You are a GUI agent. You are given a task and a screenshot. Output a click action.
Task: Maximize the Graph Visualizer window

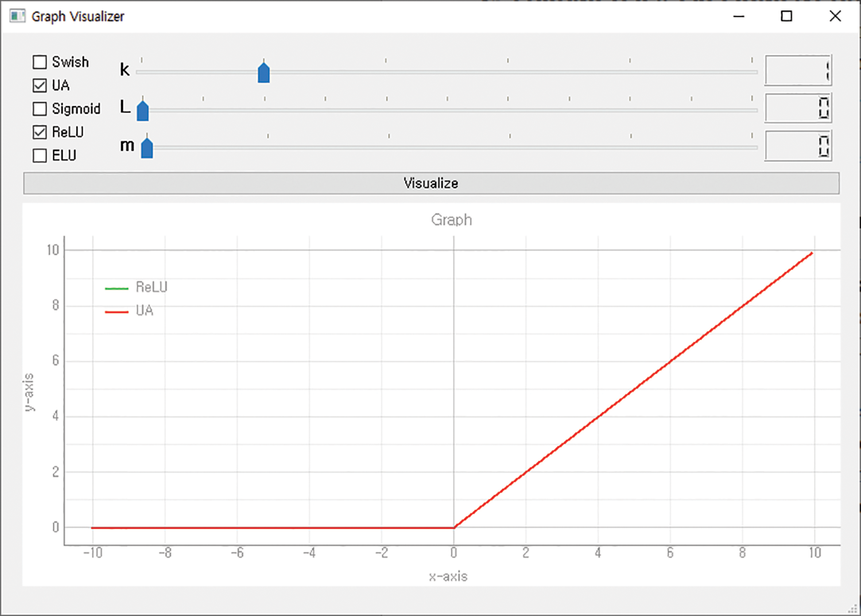[786, 16]
